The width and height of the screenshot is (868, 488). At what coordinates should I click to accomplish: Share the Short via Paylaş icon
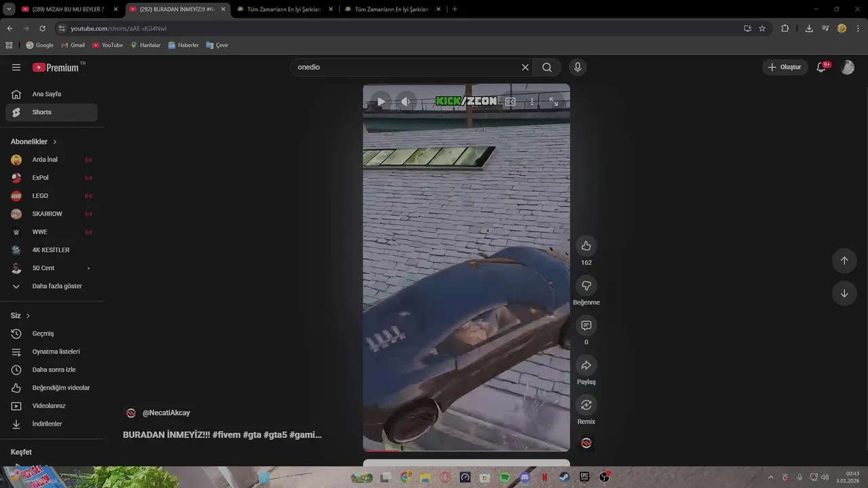click(x=587, y=365)
